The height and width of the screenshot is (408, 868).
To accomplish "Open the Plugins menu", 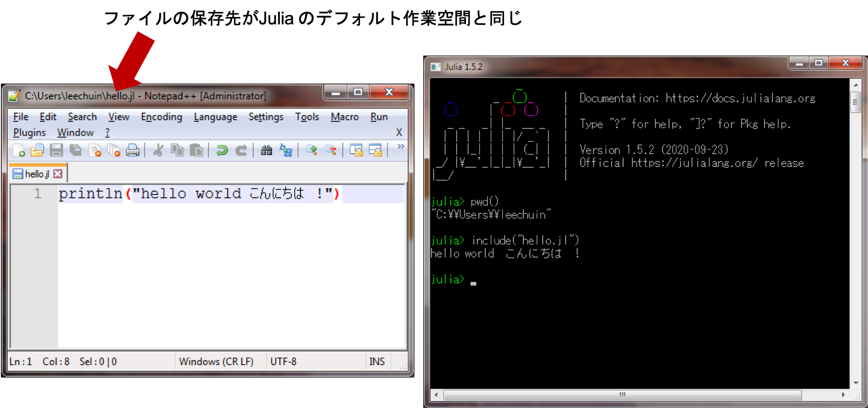I will 29,132.
